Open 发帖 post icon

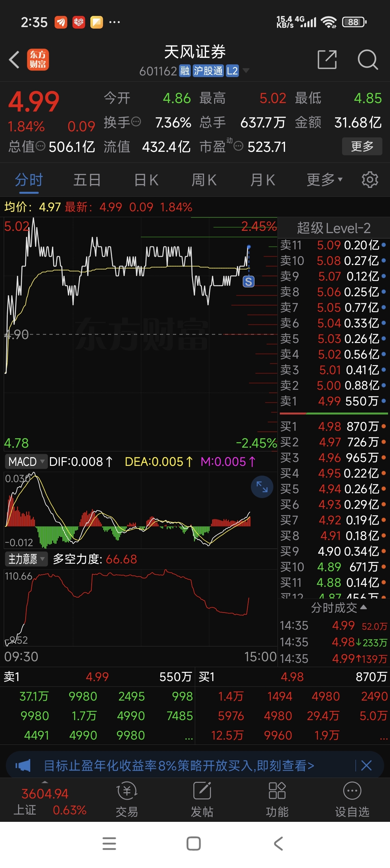[x=202, y=799]
